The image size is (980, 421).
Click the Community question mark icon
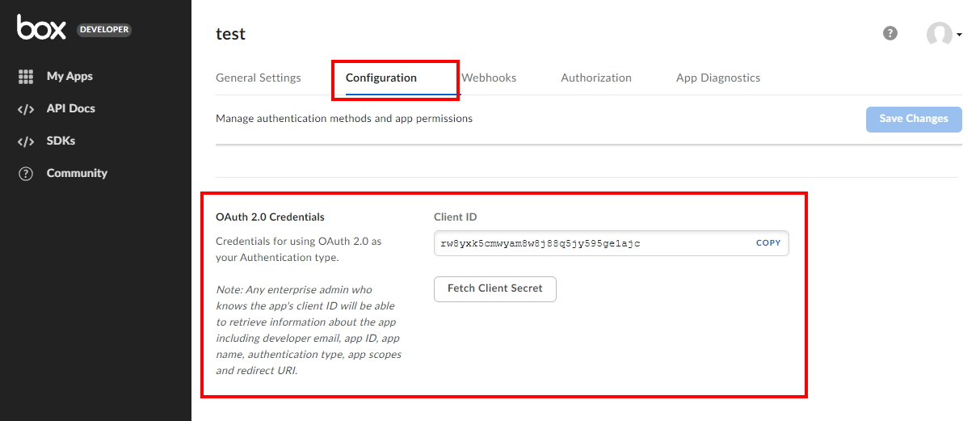[26, 174]
